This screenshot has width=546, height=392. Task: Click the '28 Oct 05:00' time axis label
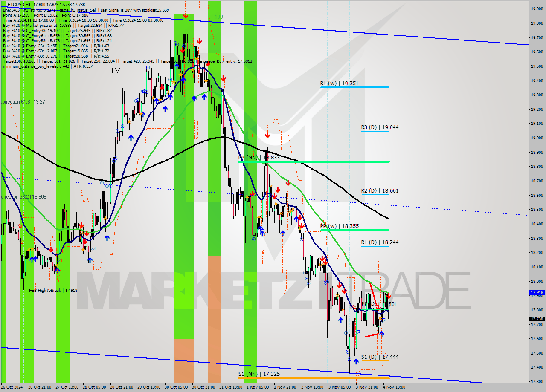[94, 387]
